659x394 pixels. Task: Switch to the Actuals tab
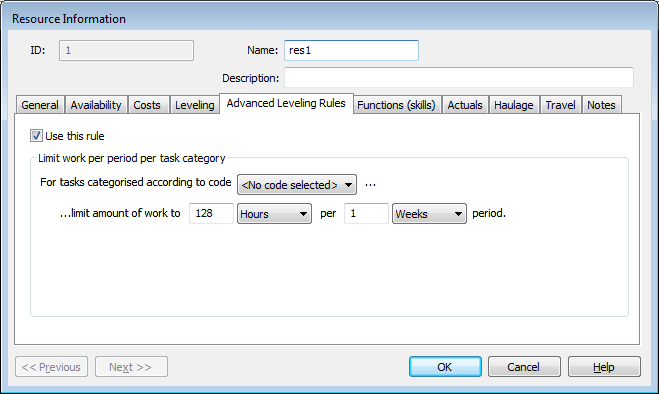tap(465, 105)
